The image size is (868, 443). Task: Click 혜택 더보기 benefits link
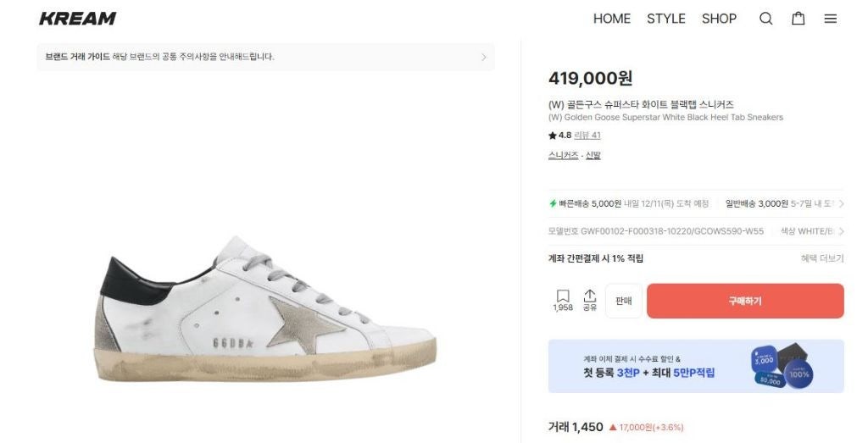pyautogui.click(x=821, y=258)
